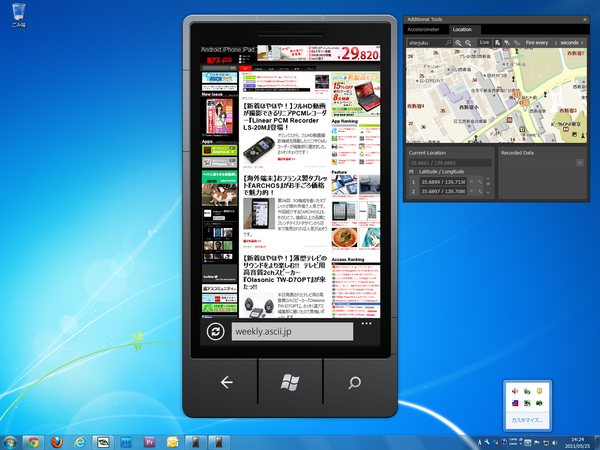
Task: Click the weekly.ascii.jp address bar
Action: tap(292, 331)
